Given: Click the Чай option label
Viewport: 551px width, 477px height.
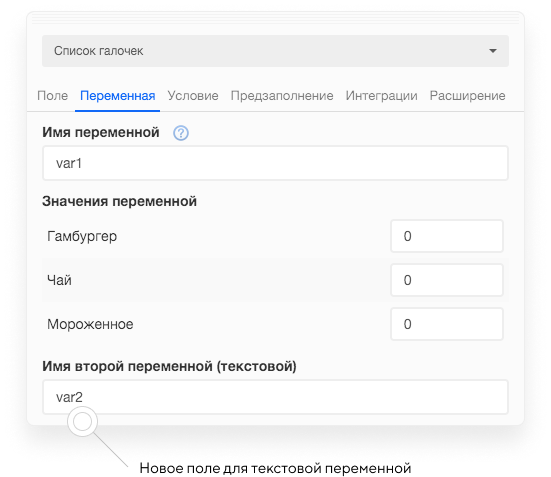Looking at the screenshot, I should pos(59,280).
